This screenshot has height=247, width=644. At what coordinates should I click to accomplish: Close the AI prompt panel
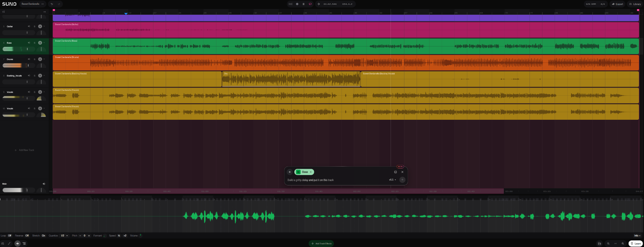coord(402,172)
